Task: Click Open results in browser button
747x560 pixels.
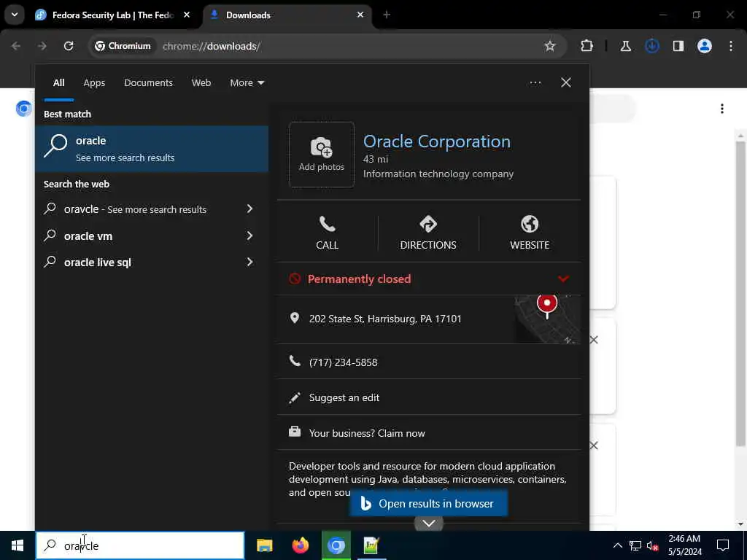Action: tap(429, 503)
